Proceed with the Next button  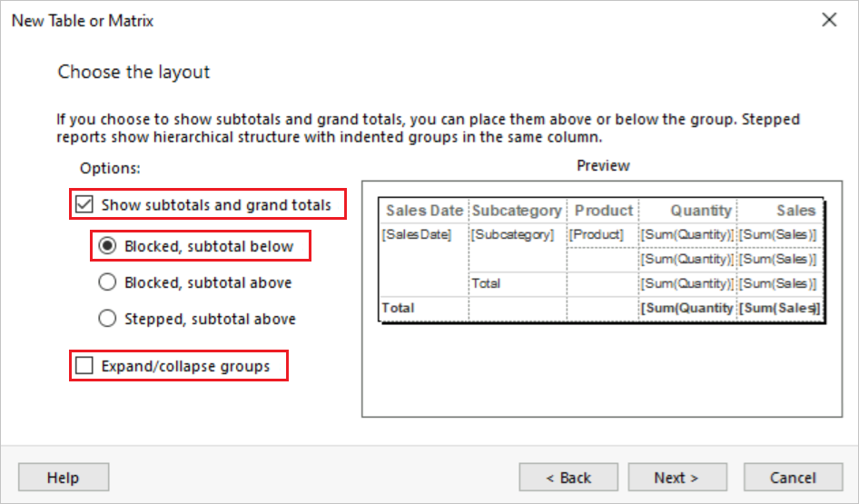pyautogui.click(x=676, y=478)
